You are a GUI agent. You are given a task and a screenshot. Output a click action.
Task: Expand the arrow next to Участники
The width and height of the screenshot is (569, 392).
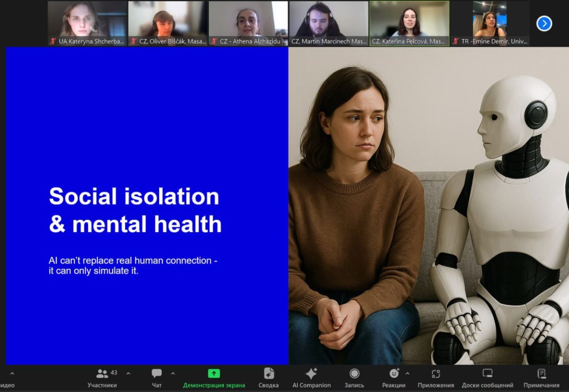(x=128, y=373)
